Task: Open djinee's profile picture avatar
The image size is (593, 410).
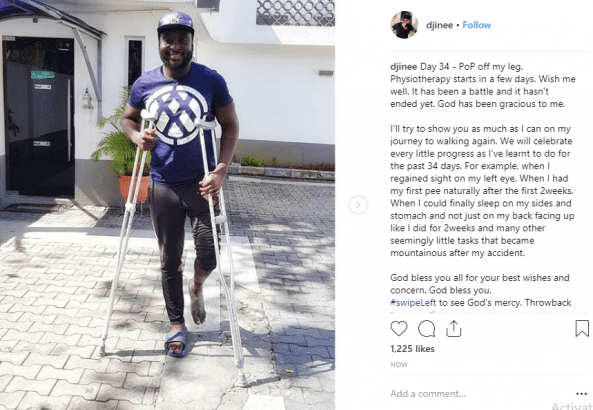Action: [x=404, y=25]
